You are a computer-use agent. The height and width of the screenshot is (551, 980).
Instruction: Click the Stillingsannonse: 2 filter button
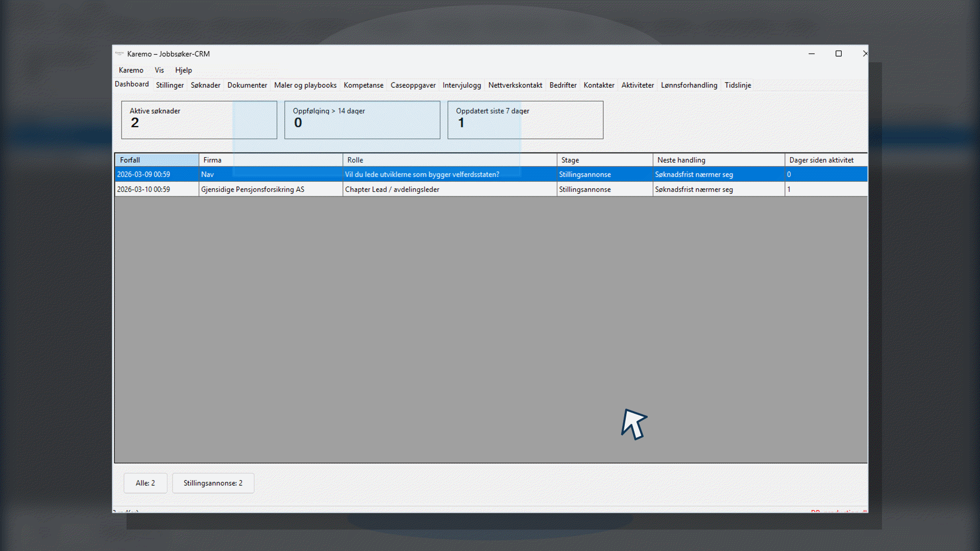[213, 483]
